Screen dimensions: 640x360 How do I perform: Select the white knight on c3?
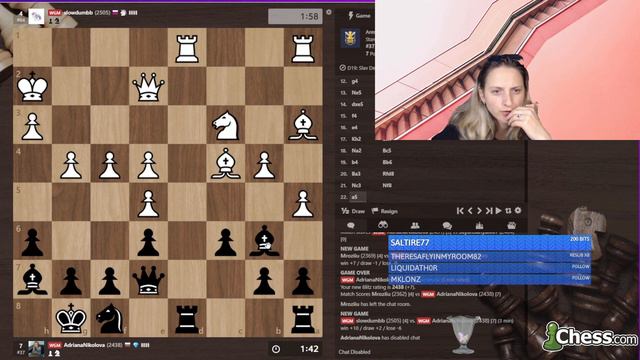click(226, 125)
